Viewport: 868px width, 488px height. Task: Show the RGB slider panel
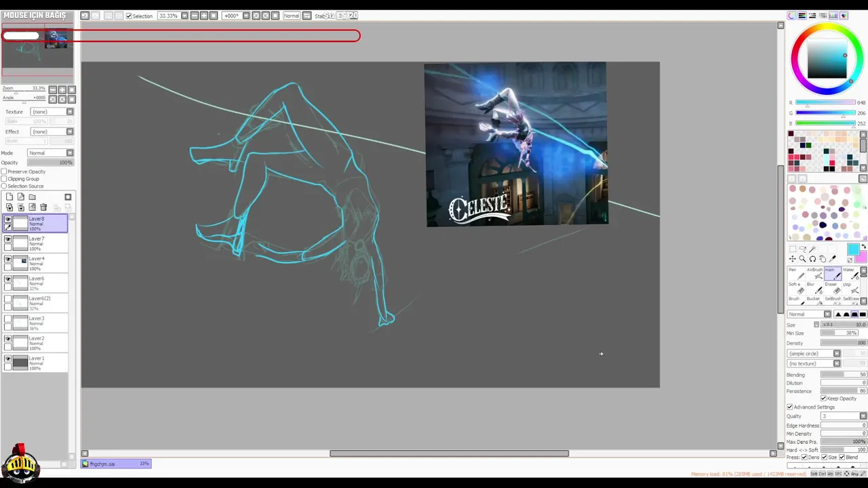click(802, 16)
